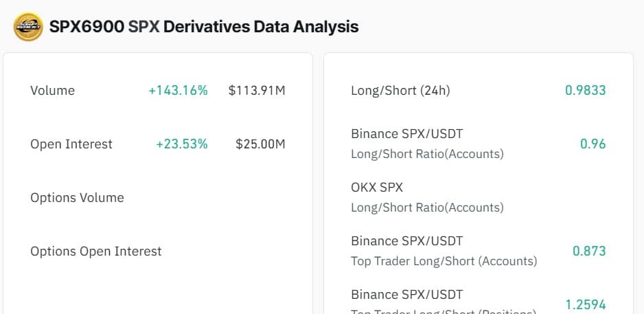The height and width of the screenshot is (314, 644).
Task: Open Binance SPX/USDT Long/Short Ratio(Accounts) row
Action: click(x=427, y=144)
